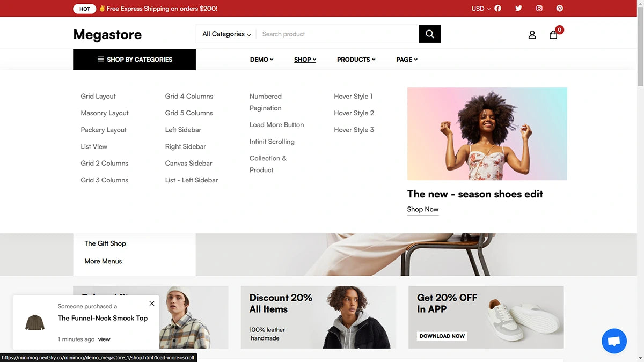Expand the All Categories selector
The image size is (644, 362).
[225, 34]
